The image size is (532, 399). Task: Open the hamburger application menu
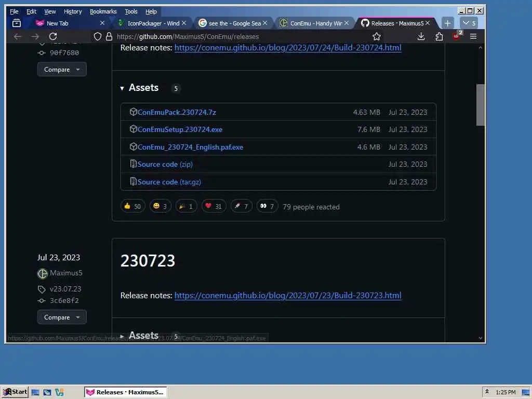pos(473,36)
